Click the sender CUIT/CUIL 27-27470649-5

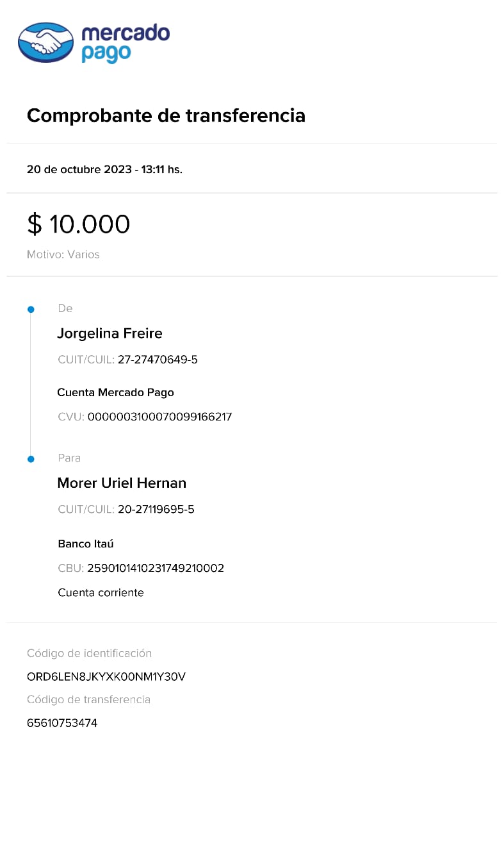(x=158, y=360)
